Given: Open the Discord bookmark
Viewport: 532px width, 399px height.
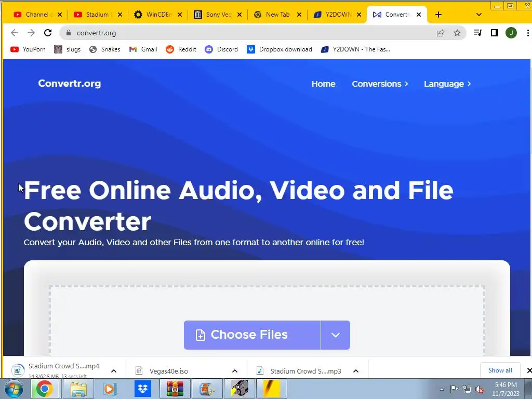Looking at the screenshot, I should click(221, 49).
